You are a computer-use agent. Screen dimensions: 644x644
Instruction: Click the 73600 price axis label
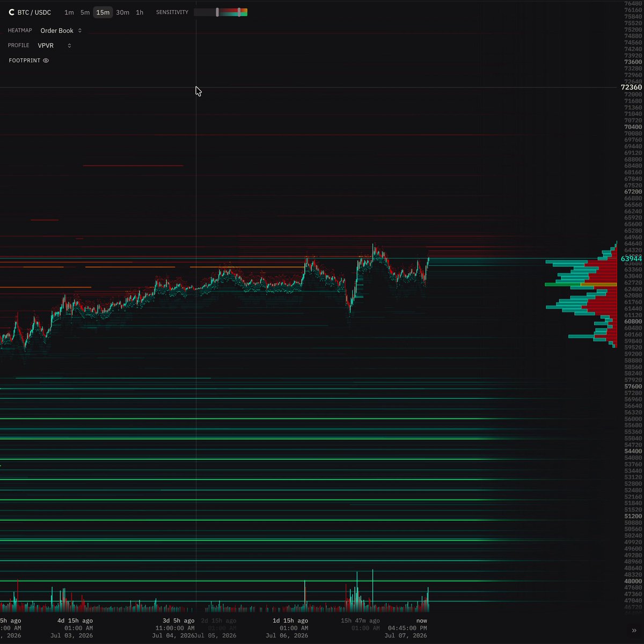(x=633, y=62)
